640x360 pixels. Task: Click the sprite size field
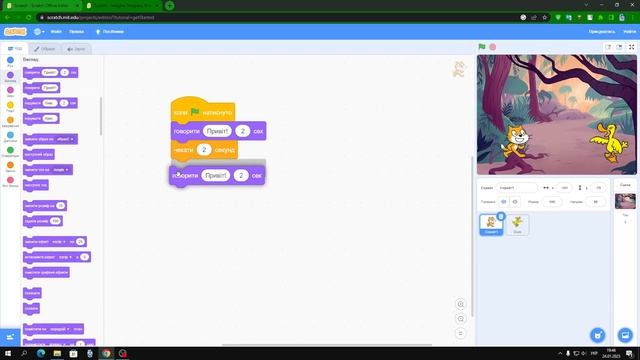click(x=552, y=202)
